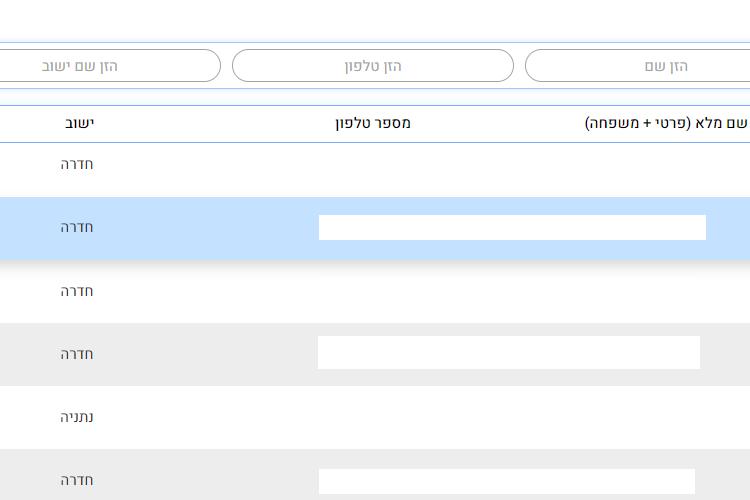Choose 'חדרה' in the bottom table row
This screenshot has height=500, width=750.
(77, 480)
